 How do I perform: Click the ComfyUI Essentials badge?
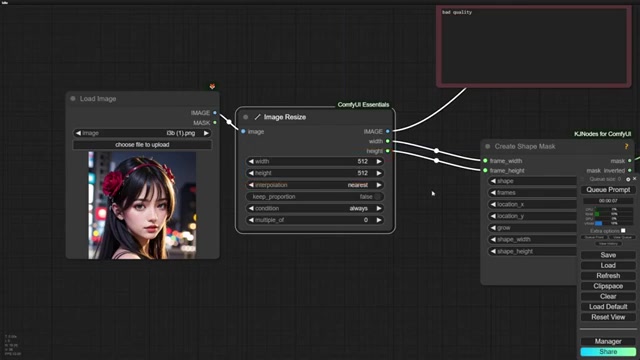[x=363, y=105]
